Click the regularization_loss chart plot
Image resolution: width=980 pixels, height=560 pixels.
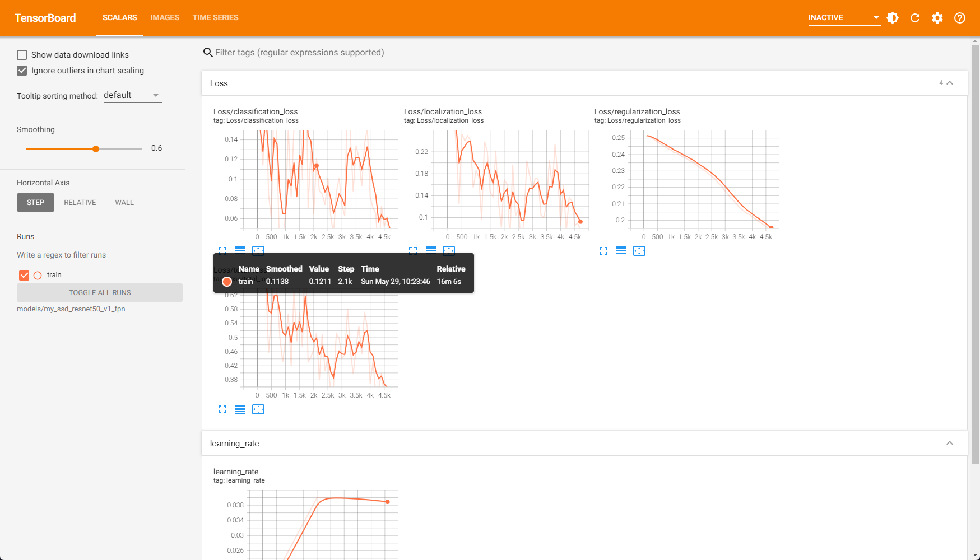(x=704, y=180)
